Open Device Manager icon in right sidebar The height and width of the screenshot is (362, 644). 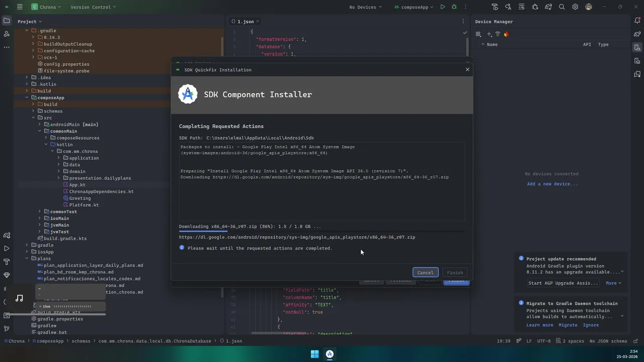637,48
